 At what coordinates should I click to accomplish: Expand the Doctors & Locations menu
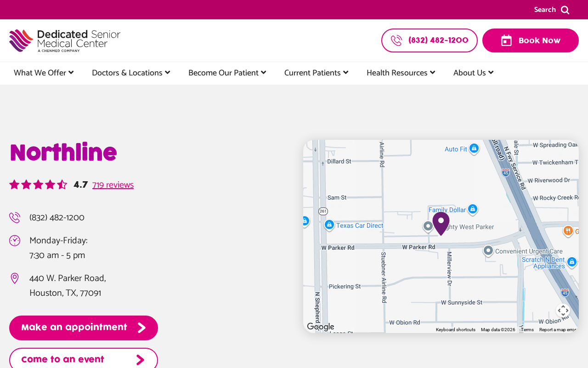[131, 73]
